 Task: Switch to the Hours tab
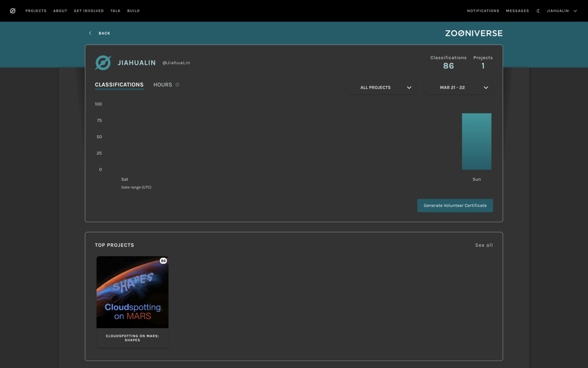click(163, 85)
